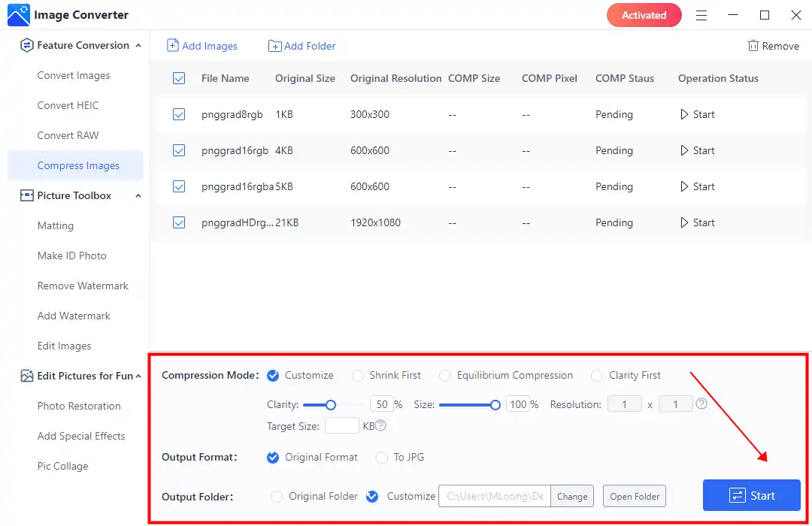
Task: Click the play icon for pnggrad8rgb
Action: click(684, 114)
